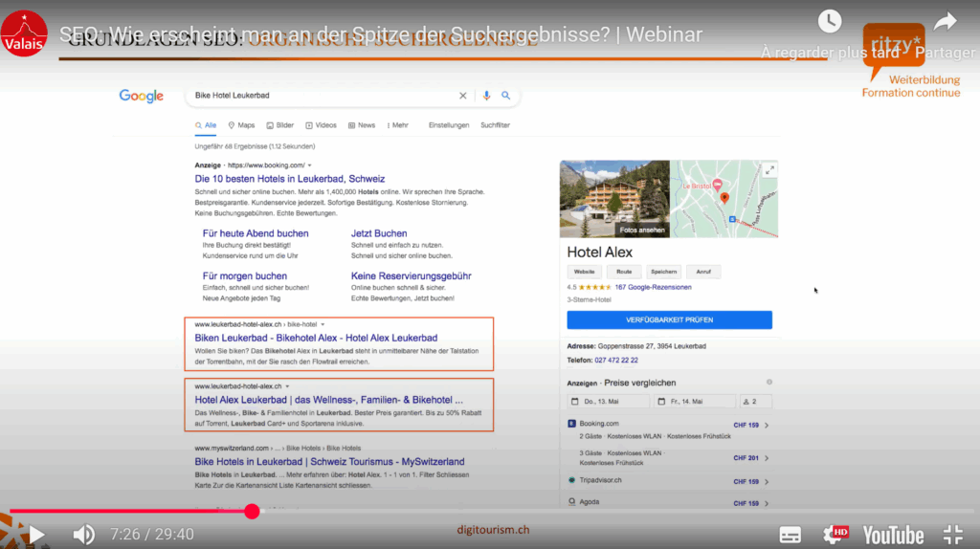The image size is (980, 549).
Task: Click the Booking.com logo icon
Action: [571, 424]
